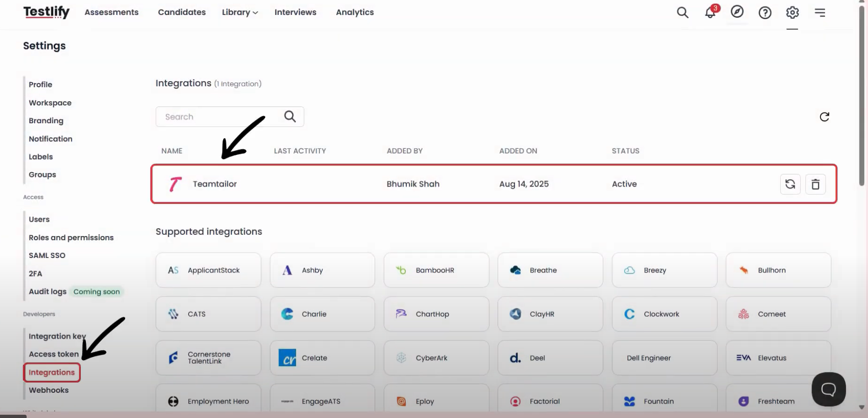Screen dimensions: 868x418
Task: Open Webhooks settings
Action: point(49,390)
